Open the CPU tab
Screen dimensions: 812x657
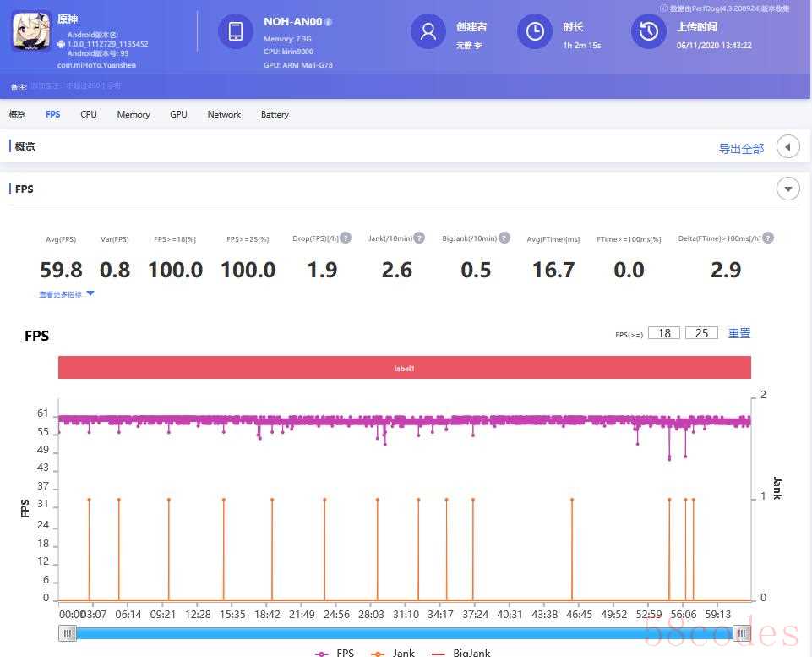click(x=89, y=114)
